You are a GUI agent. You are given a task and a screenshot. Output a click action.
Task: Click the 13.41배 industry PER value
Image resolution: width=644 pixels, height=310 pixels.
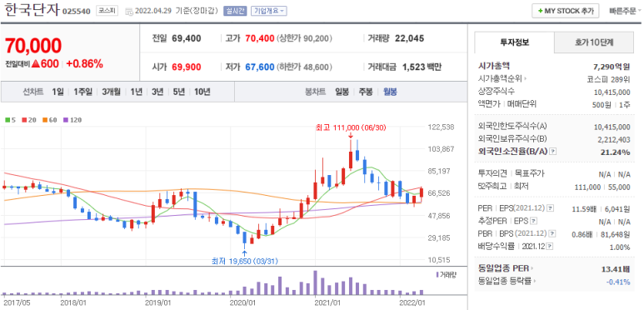(616, 269)
